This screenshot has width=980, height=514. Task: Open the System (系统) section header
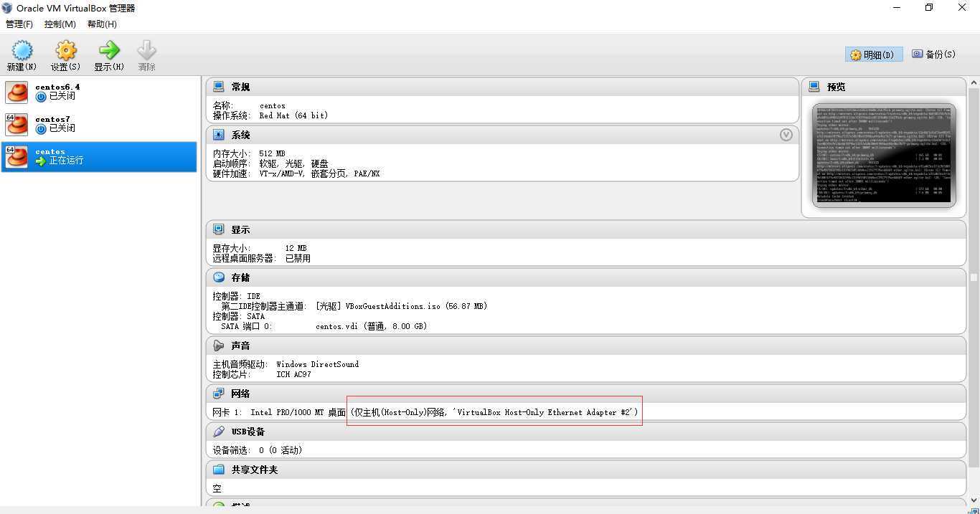coord(240,135)
